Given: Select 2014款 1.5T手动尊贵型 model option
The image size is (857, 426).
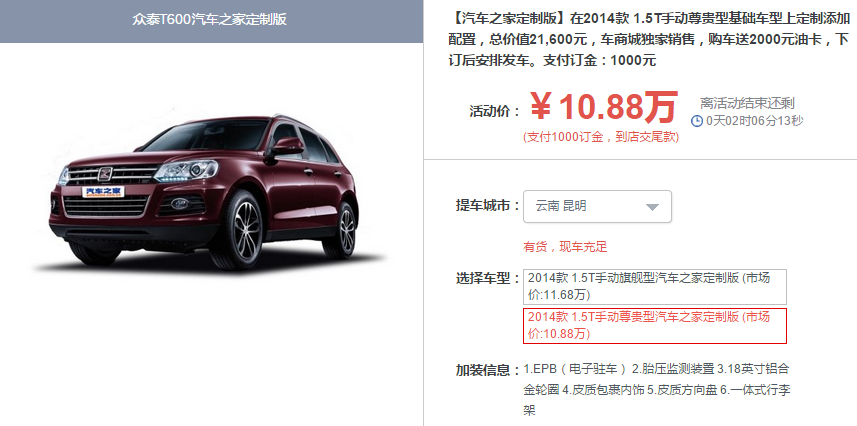Looking at the screenshot, I should tap(655, 326).
